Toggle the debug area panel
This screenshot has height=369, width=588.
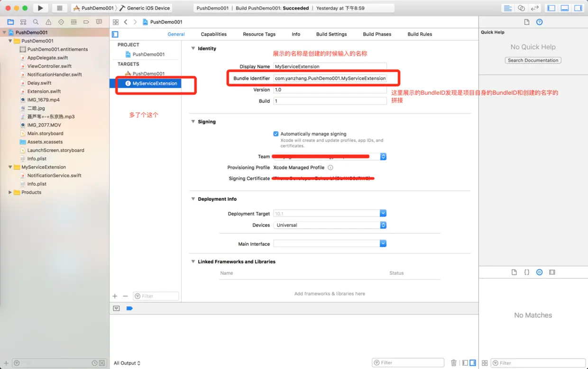(564, 8)
